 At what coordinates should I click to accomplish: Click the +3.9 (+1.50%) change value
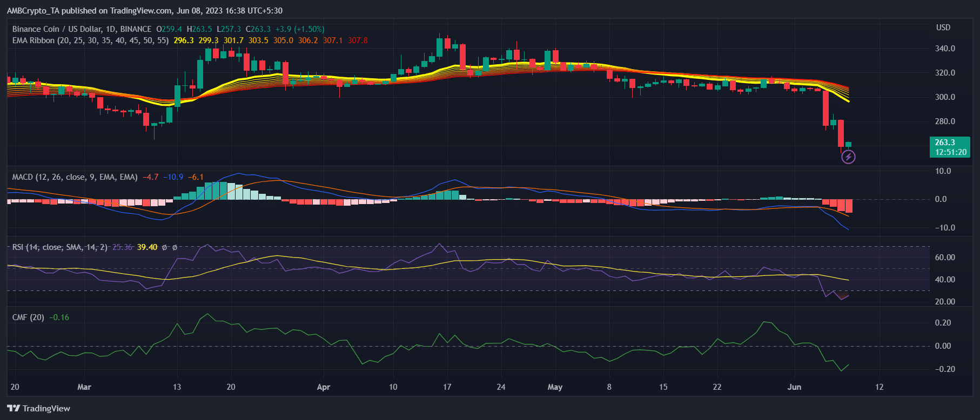pos(300,29)
